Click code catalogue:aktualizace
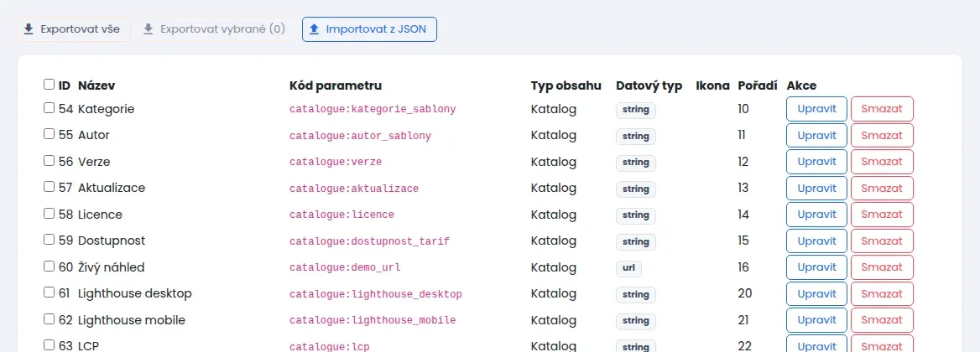Image resolution: width=980 pixels, height=352 pixels. (354, 189)
